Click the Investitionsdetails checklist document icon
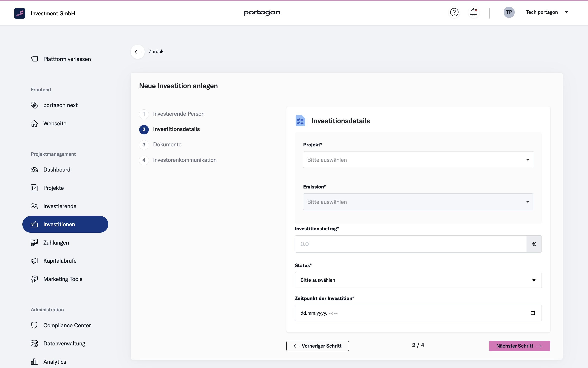 click(x=300, y=121)
